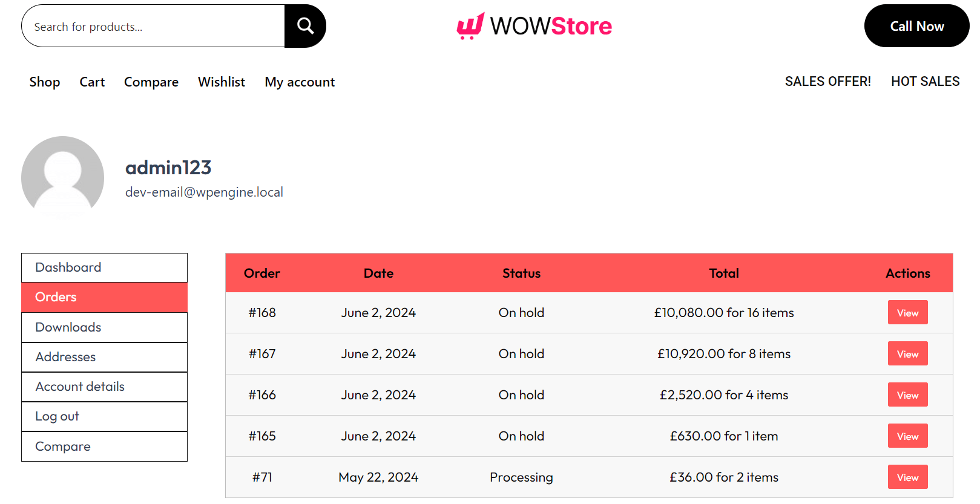980x504 pixels.
Task: Open My account menu
Action: [x=299, y=82]
